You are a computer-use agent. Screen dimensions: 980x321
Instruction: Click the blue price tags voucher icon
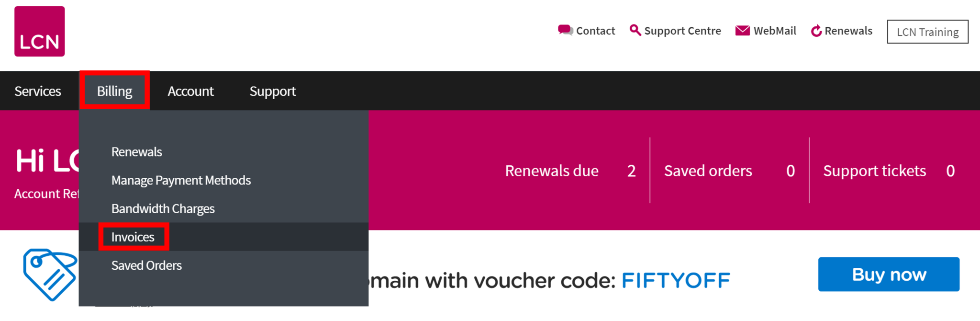49,275
